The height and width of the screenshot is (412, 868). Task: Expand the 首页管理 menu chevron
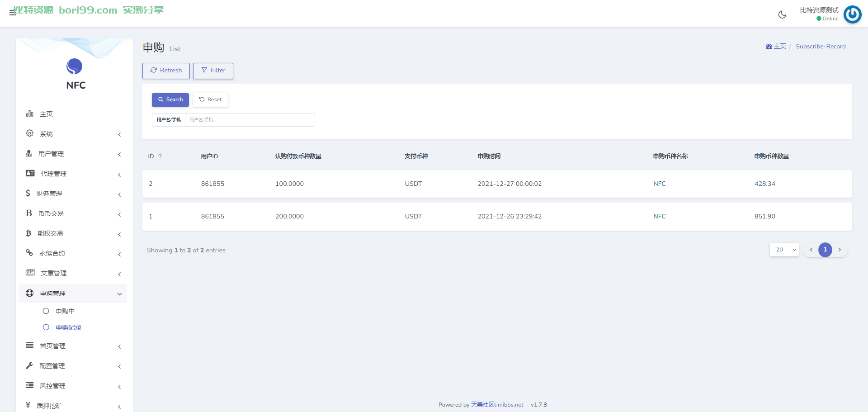(119, 347)
